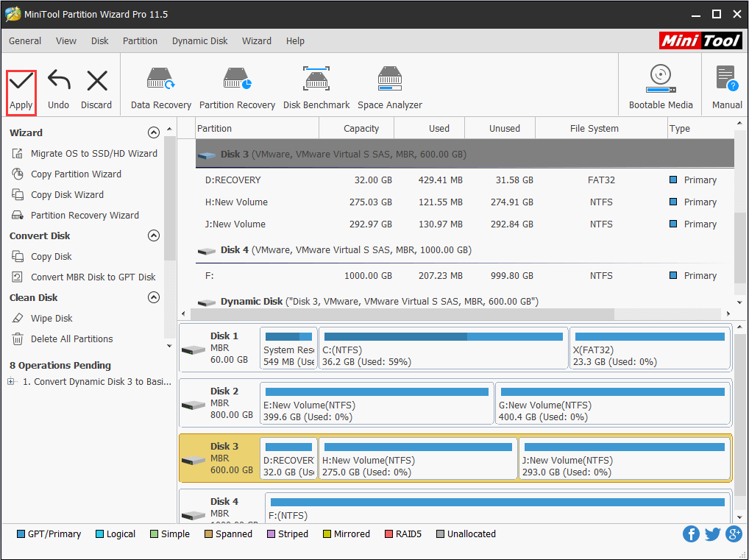Start Disk Benchmark tool

point(316,89)
